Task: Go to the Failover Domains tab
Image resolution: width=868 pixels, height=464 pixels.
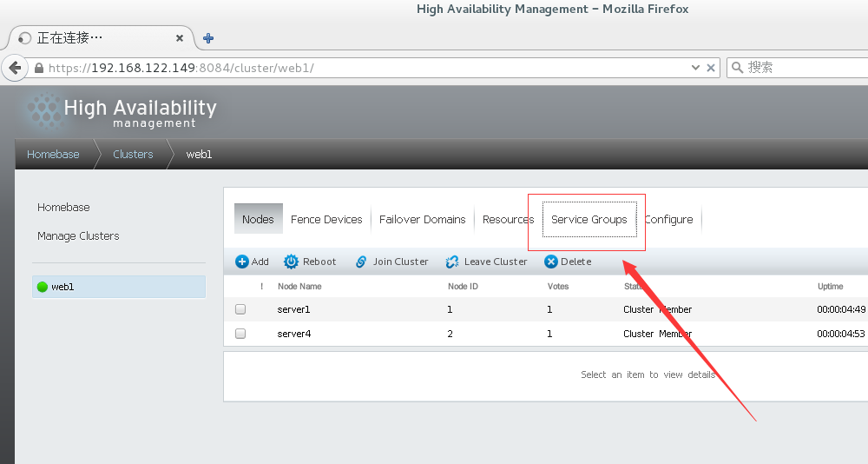Action: pos(422,220)
